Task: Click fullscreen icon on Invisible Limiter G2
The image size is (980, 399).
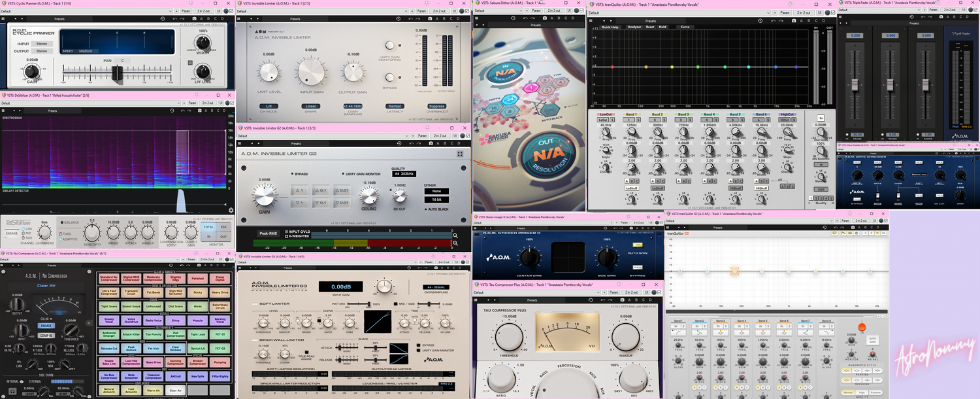Action: click(460, 154)
